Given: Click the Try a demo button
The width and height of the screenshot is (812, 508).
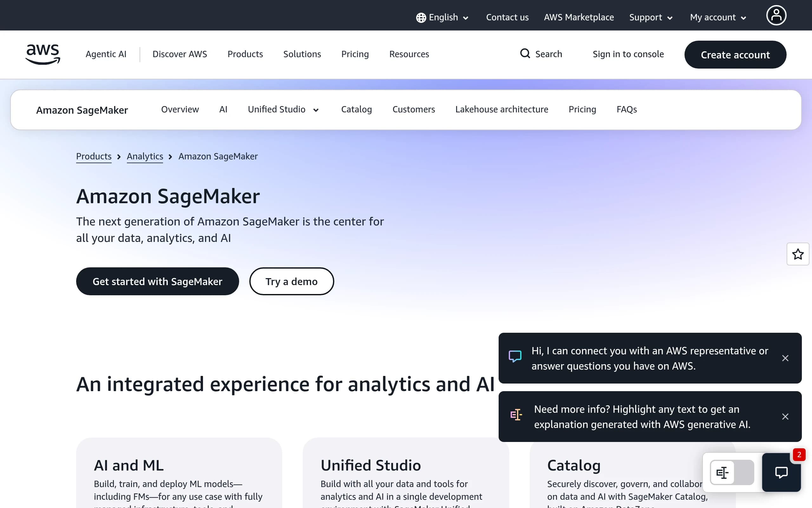Looking at the screenshot, I should [291, 281].
